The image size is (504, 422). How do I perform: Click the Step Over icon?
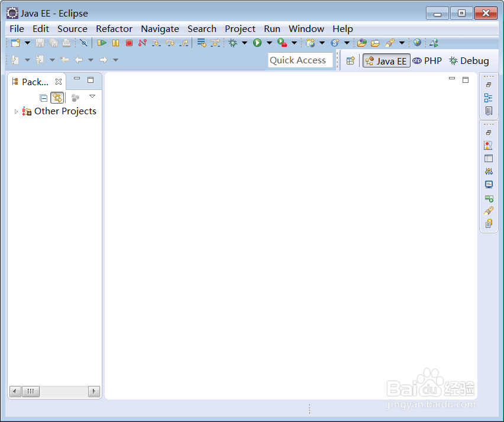pos(170,43)
